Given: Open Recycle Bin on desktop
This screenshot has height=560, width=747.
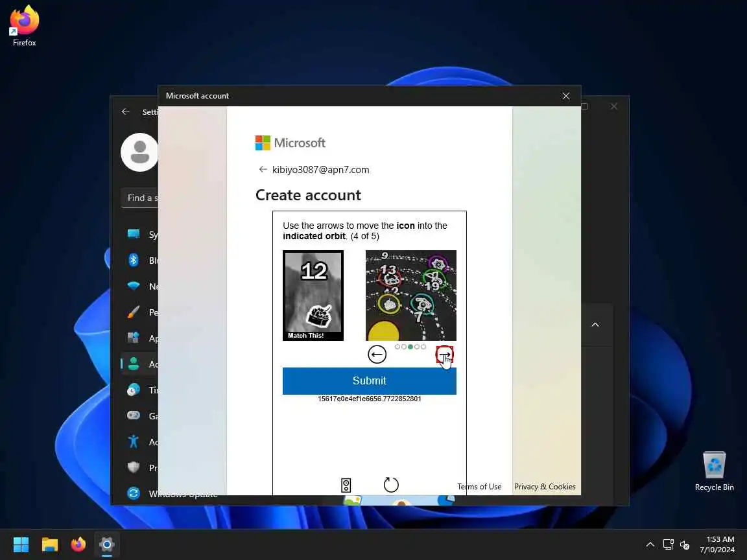Looking at the screenshot, I should point(714,471).
